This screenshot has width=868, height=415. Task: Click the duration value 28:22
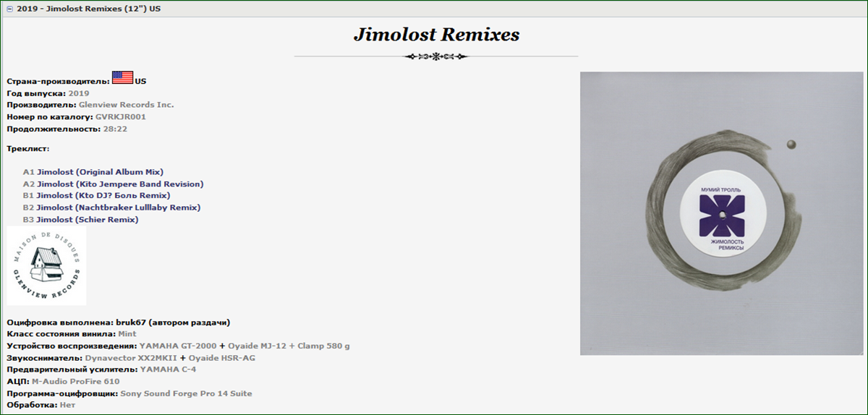[x=115, y=129]
